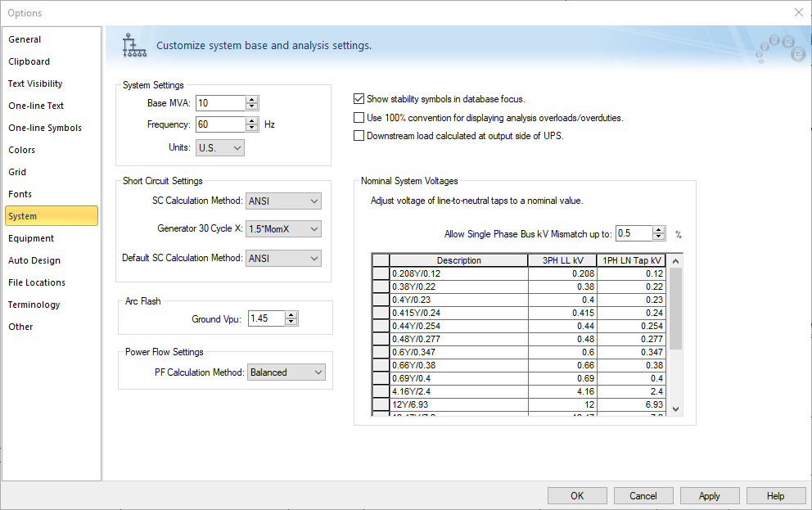Check Downstream load at UPS output
812x510 pixels.
359,136
